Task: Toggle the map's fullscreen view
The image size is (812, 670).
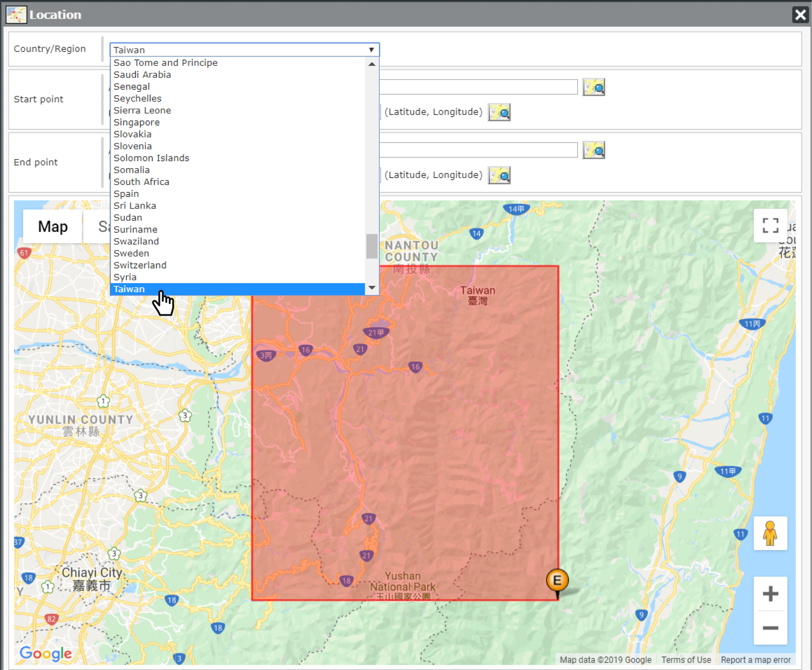Action: coord(770,225)
